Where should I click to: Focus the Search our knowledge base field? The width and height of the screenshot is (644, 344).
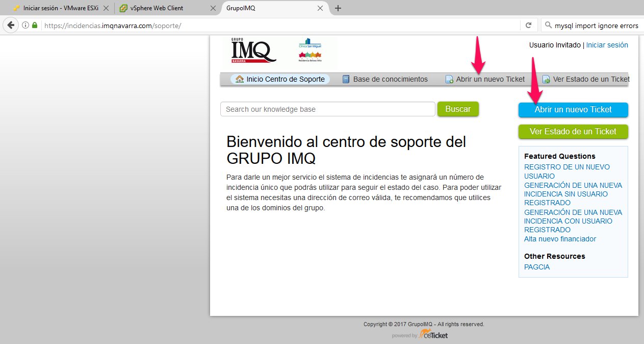327,109
